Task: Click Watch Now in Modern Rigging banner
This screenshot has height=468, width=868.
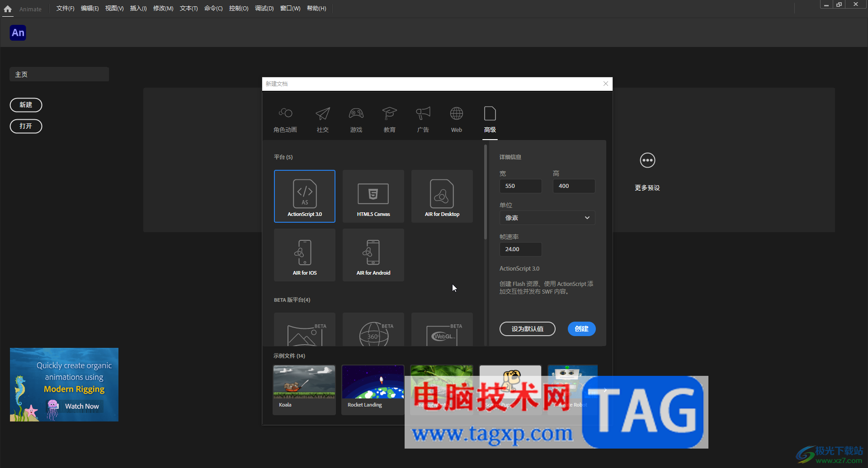Action: [x=82, y=406]
